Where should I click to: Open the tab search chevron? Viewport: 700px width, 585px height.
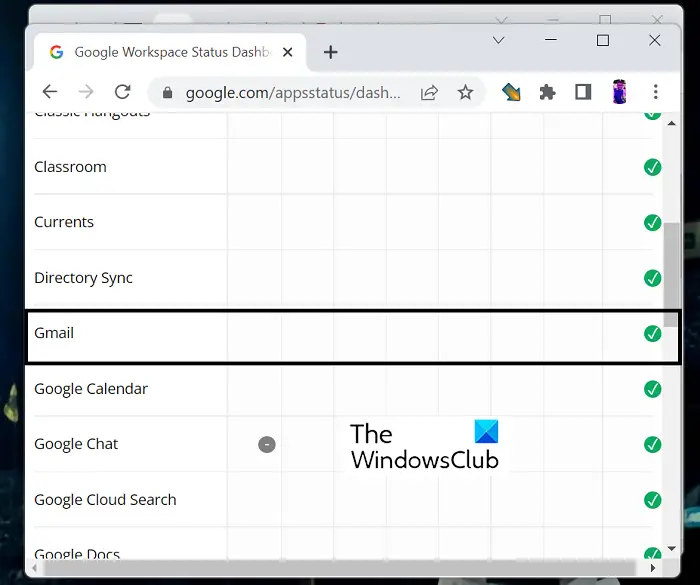click(x=499, y=40)
